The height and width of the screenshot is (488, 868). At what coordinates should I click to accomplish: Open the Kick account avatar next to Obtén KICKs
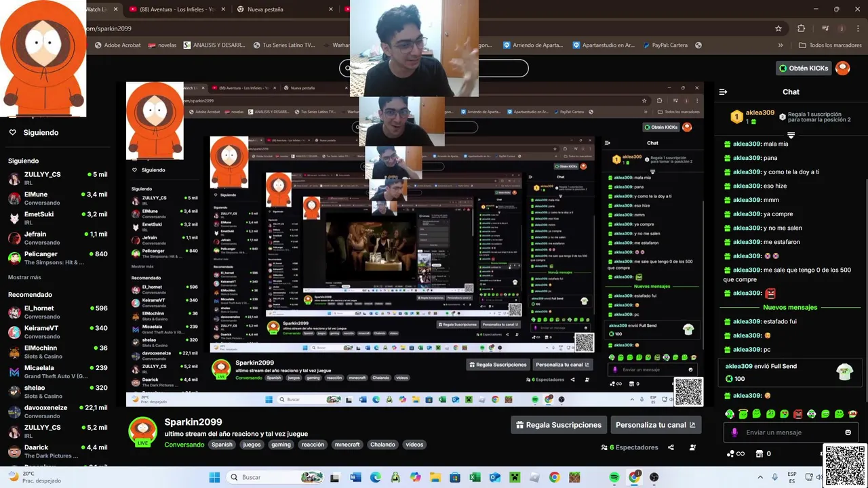842,68
